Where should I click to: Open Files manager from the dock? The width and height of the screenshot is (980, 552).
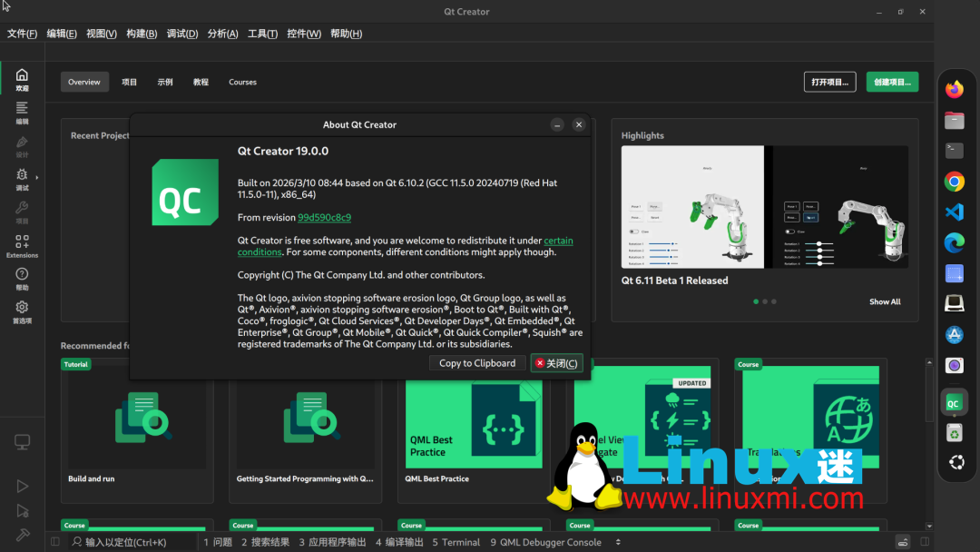(x=955, y=120)
